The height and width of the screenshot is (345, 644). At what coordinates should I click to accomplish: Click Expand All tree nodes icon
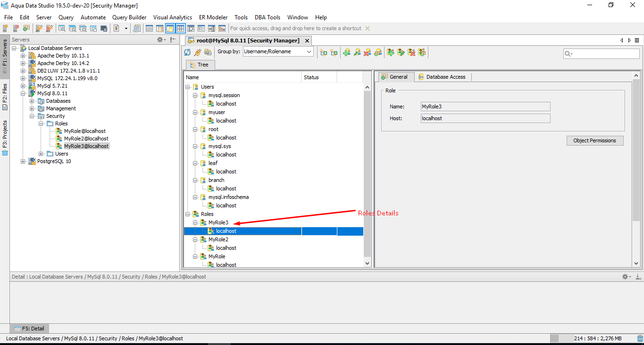pyautogui.click(x=324, y=52)
